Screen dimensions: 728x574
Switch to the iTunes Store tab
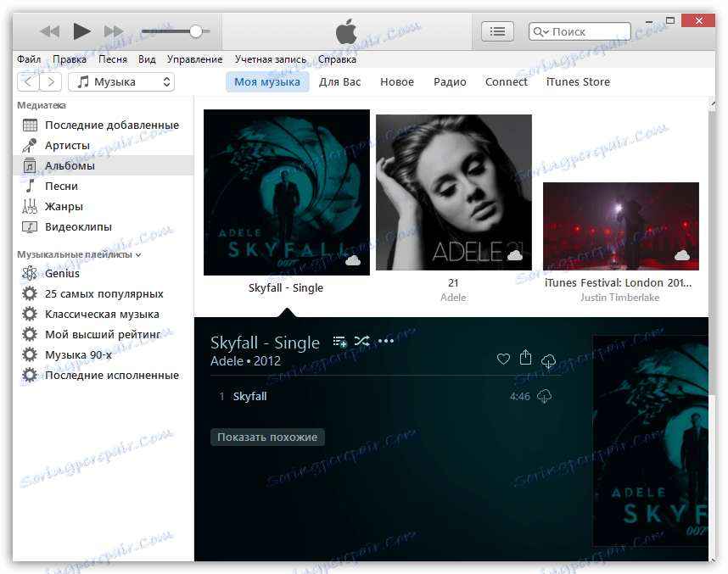point(578,82)
